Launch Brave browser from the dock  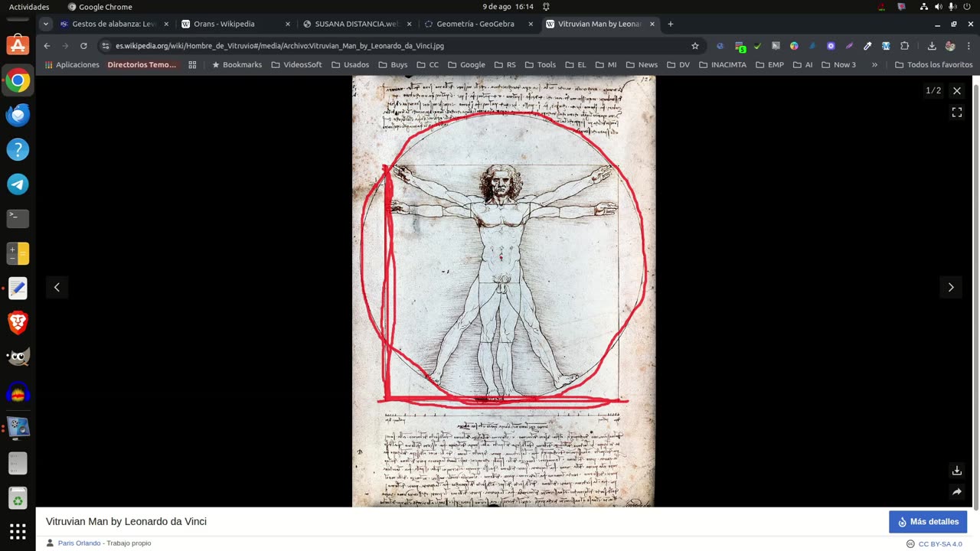coord(18,323)
